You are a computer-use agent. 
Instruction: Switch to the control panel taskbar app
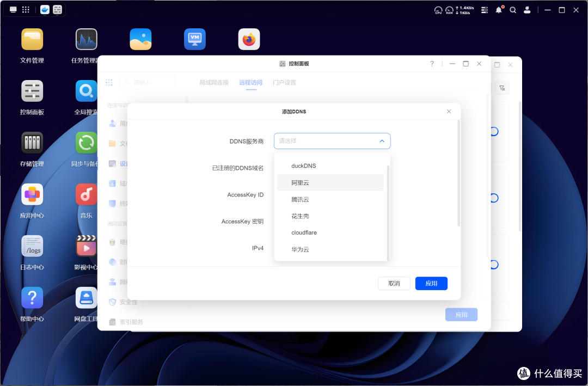click(57, 10)
